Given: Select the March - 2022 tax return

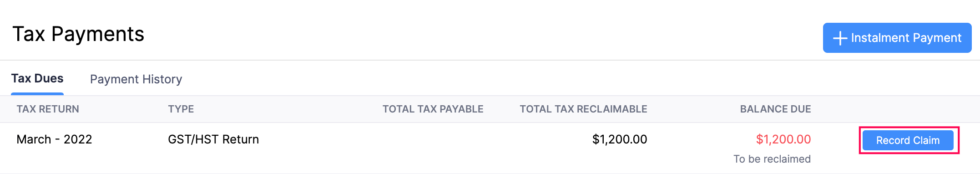Looking at the screenshot, I should 54,139.
